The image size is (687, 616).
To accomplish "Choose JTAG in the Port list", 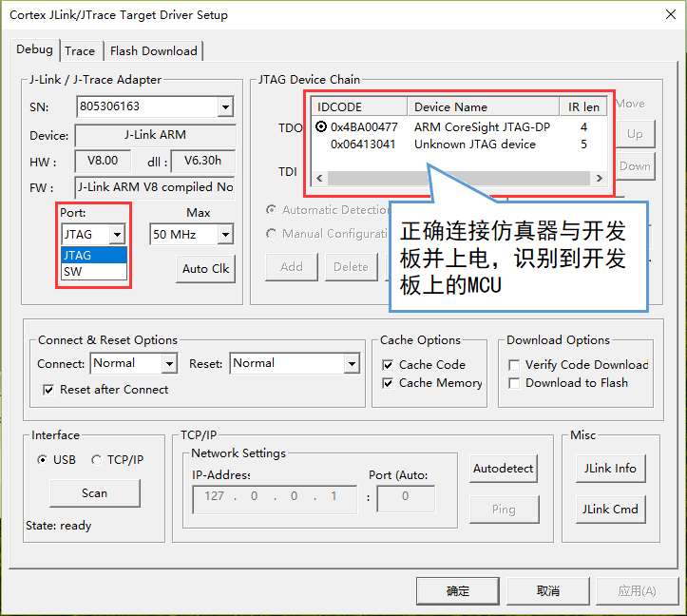I will point(94,255).
